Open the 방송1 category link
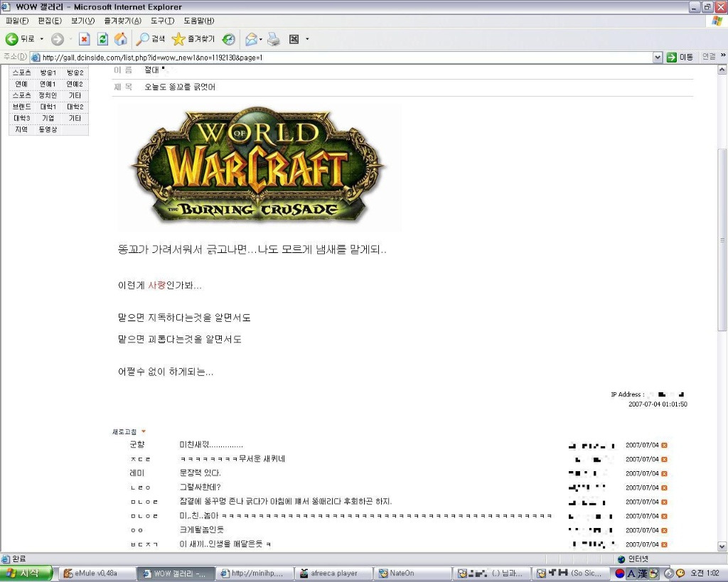The width and height of the screenshot is (728, 582). click(x=48, y=73)
